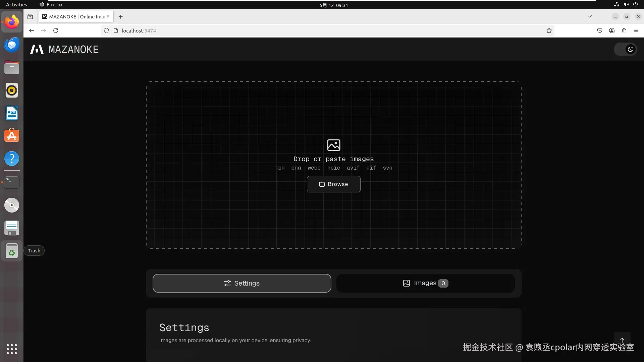The height and width of the screenshot is (362, 644).
Task: Toggle the dark mode theme switch
Action: 625,49
